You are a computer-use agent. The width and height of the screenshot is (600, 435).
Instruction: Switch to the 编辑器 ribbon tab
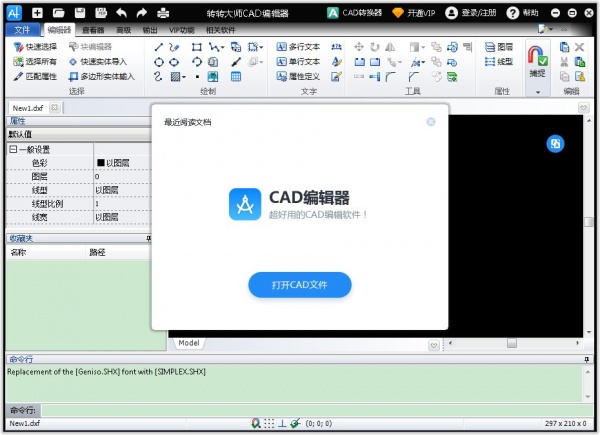point(59,30)
